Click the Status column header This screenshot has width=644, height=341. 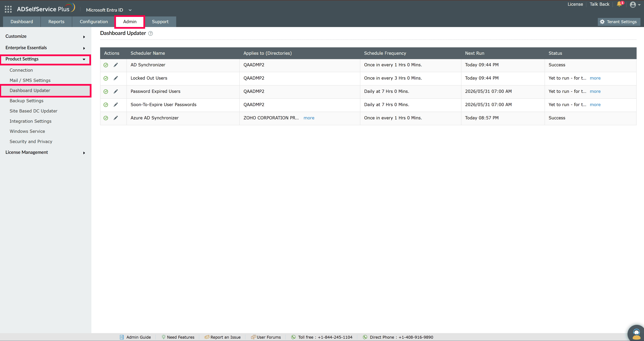click(x=555, y=53)
